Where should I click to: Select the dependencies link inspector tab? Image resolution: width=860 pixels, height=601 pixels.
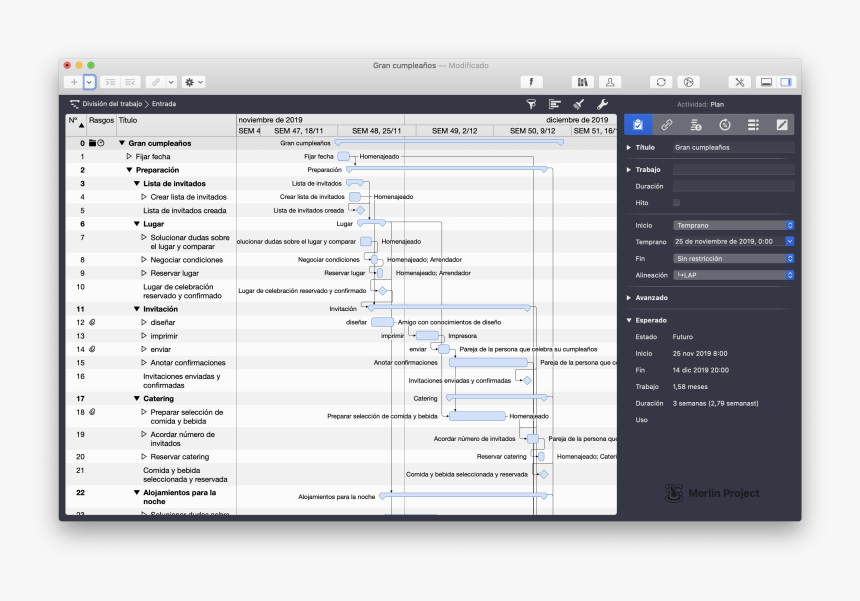666,125
